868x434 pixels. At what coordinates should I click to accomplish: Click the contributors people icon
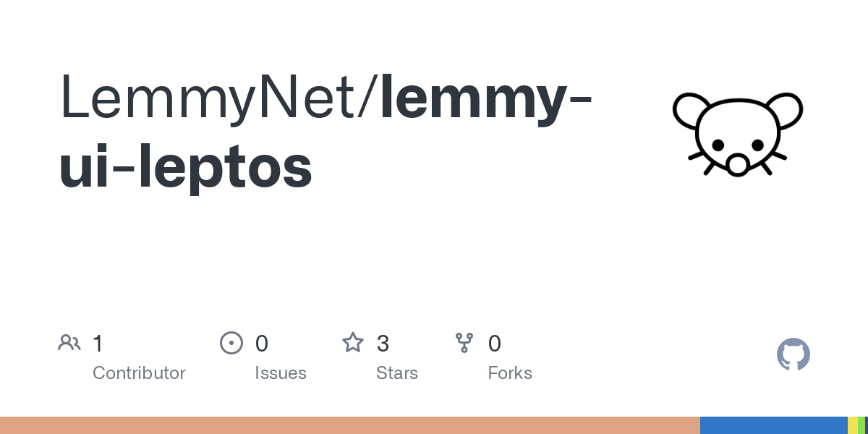tap(69, 343)
